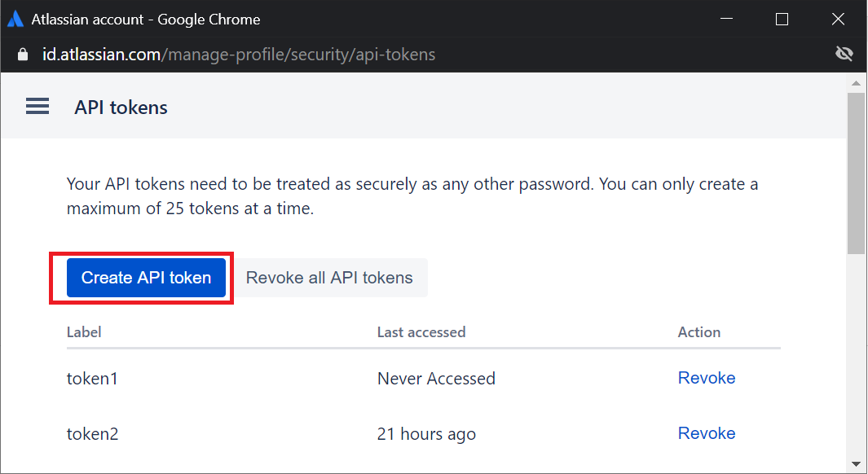Click the scrollbar down arrow

(x=856, y=464)
